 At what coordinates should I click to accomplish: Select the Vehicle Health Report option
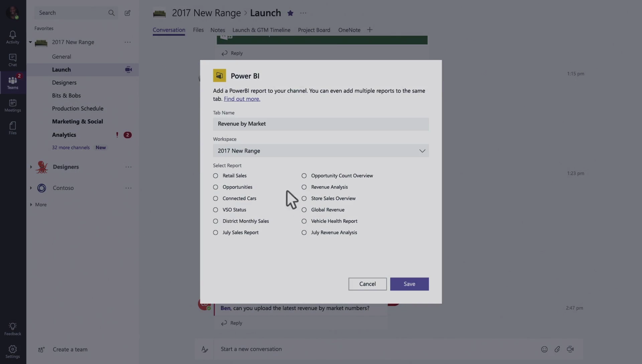(x=304, y=221)
